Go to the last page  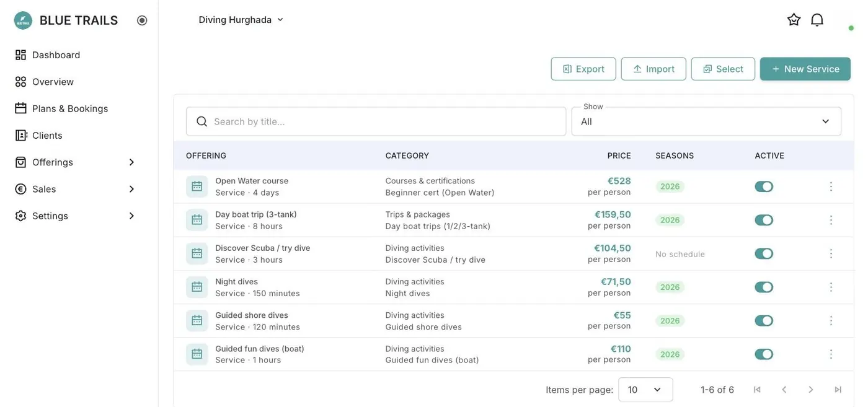tap(838, 390)
